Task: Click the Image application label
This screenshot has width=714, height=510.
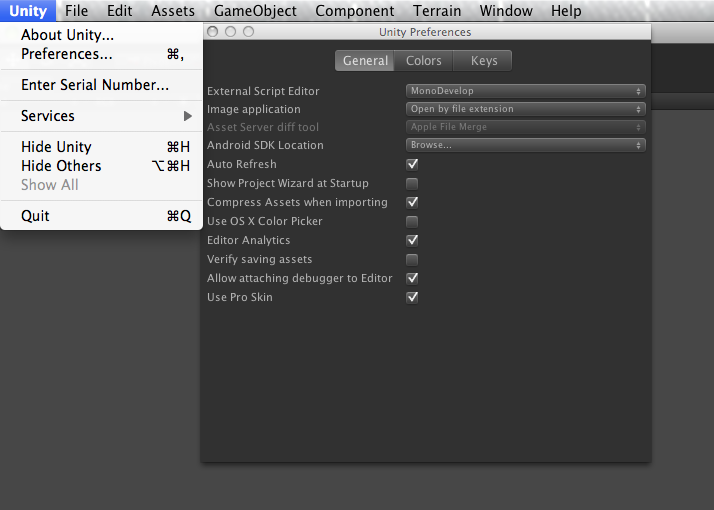Action: [254, 109]
